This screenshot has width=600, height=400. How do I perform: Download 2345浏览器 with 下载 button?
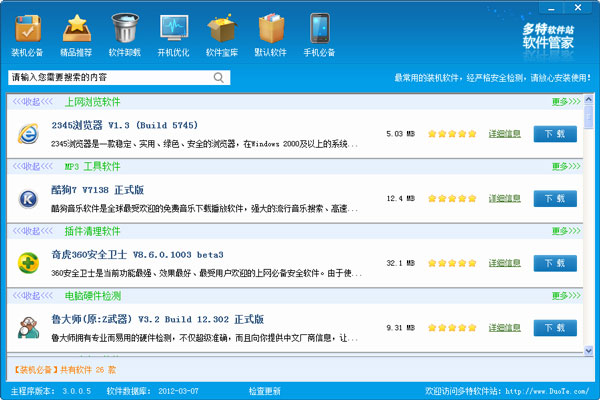coord(555,134)
